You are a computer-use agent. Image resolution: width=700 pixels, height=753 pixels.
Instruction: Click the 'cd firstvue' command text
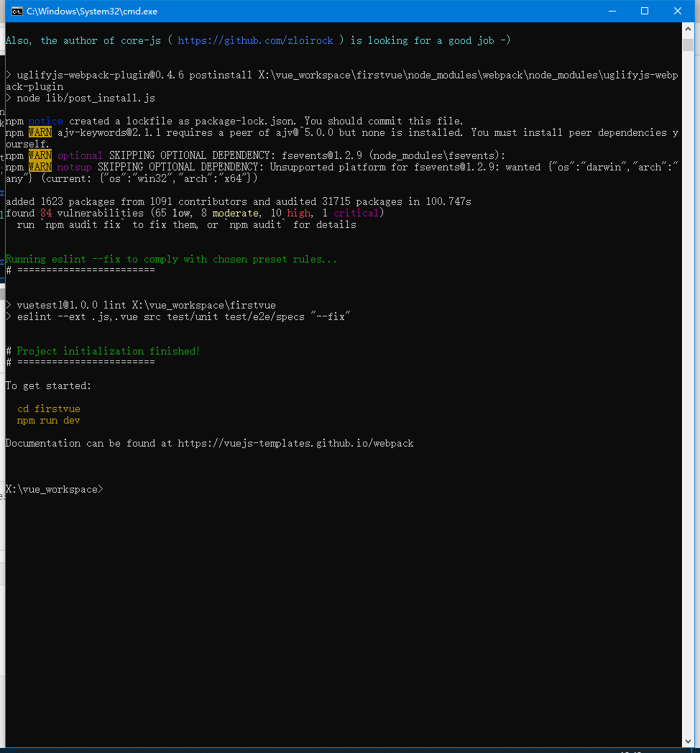49,409
